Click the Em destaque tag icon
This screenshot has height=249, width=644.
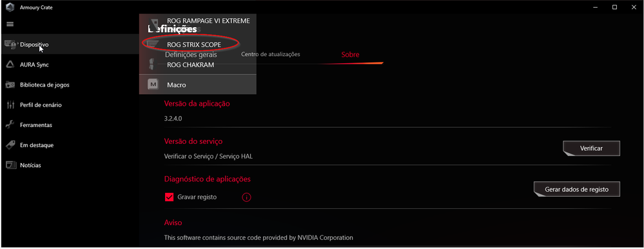10,145
